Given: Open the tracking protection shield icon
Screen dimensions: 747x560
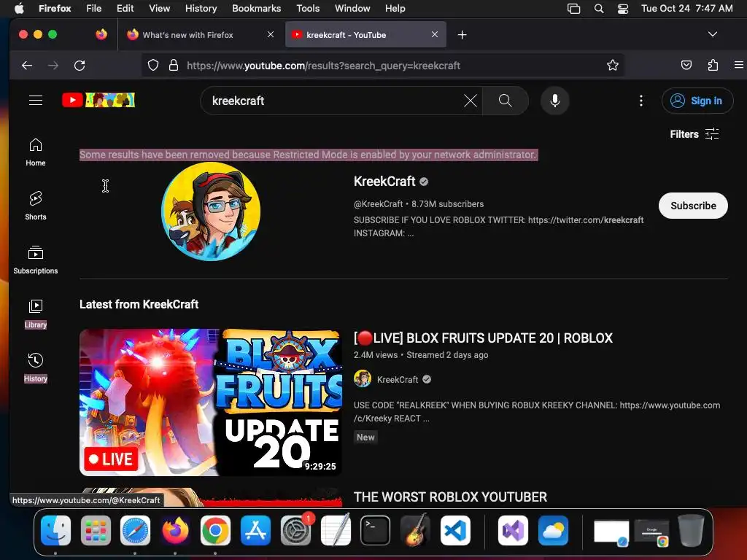Looking at the screenshot, I should (153, 65).
